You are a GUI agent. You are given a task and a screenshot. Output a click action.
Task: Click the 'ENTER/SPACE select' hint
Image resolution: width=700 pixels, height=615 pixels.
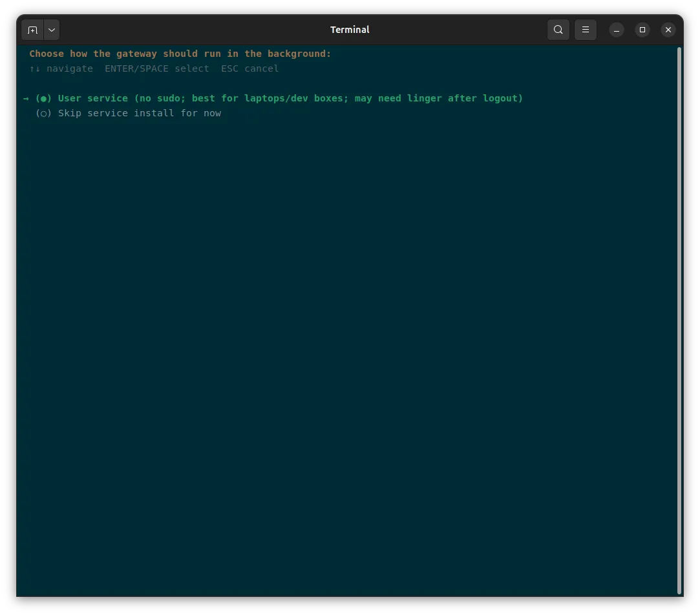click(x=156, y=68)
